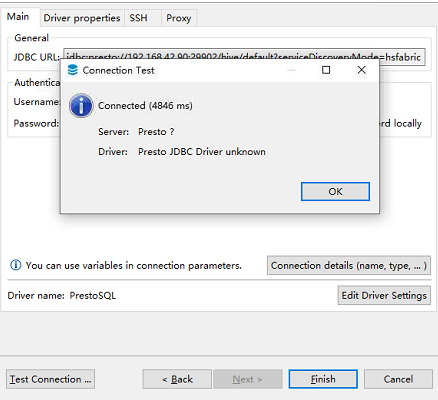Click the Connected (4846 ms) message text
Image resolution: width=438 pixels, height=400 pixels.
(x=145, y=106)
